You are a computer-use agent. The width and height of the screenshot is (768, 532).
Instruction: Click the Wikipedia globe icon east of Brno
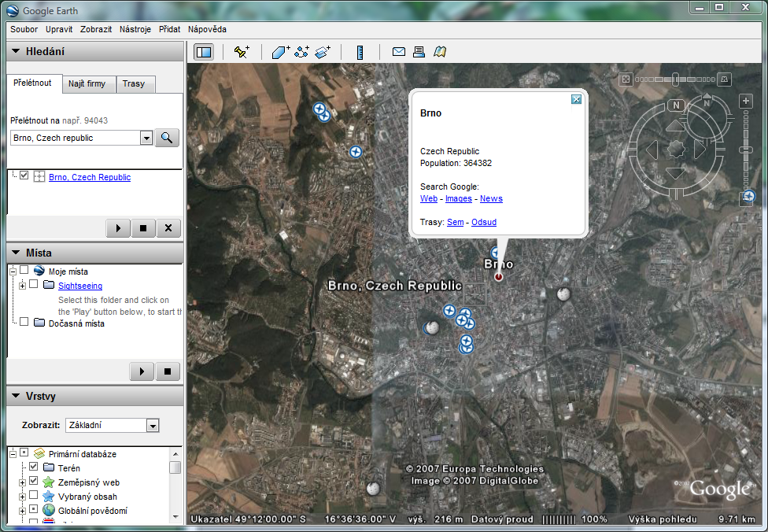563,294
